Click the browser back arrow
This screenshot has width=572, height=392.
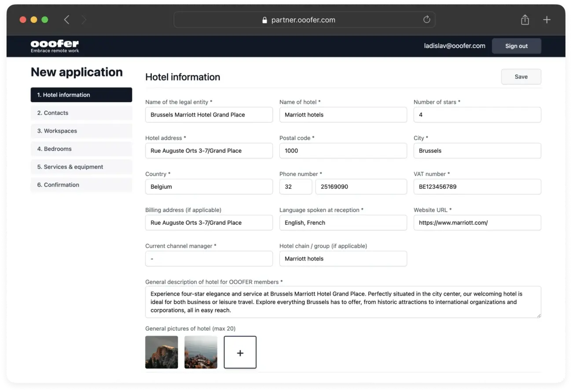(x=67, y=20)
